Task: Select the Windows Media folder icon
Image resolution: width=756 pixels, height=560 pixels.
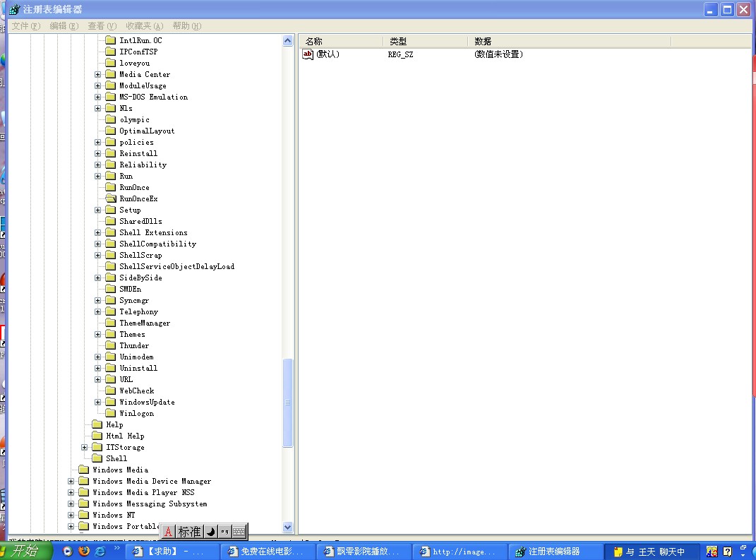Action: pos(84,470)
